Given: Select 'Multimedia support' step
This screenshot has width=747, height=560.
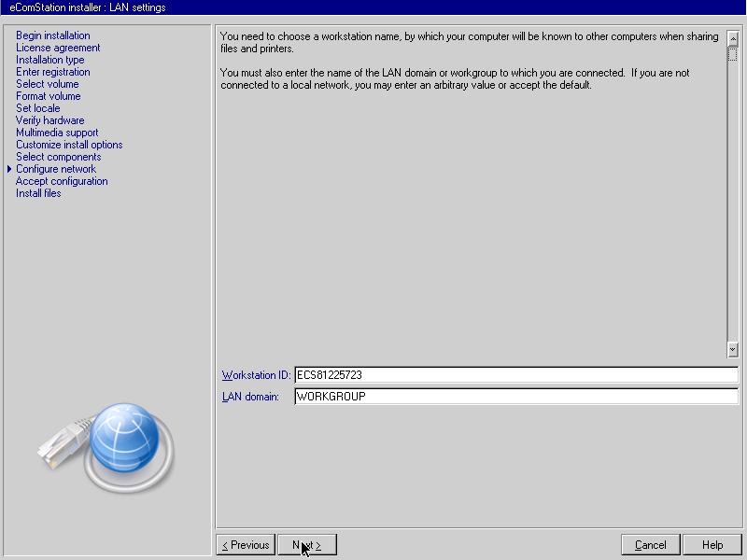Looking at the screenshot, I should 57,133.
